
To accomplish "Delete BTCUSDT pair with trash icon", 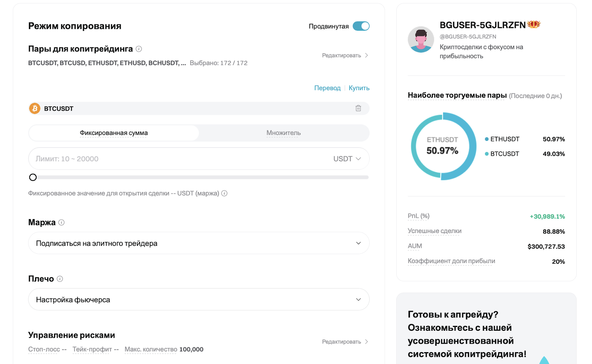I will click(358, 108).
